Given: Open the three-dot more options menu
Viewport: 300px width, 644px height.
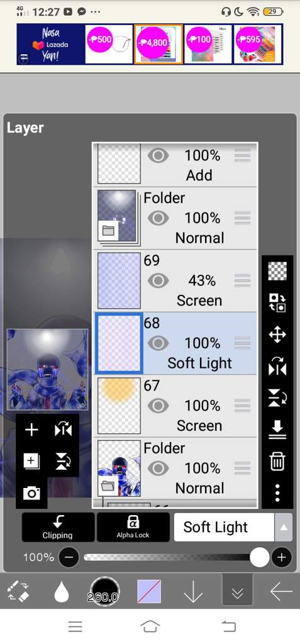Looking at the screenshot, I should (277, 492).
